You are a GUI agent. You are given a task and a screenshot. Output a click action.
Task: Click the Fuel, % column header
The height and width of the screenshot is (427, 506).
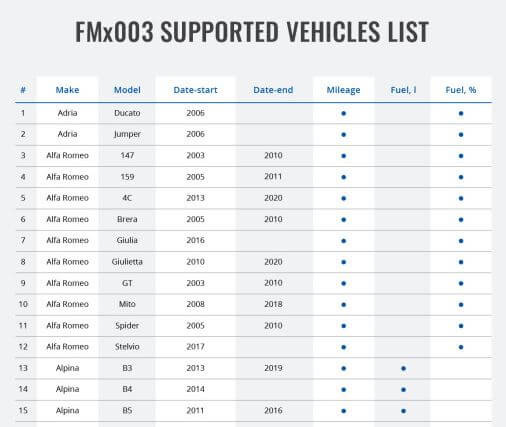(x=461, y=90)
